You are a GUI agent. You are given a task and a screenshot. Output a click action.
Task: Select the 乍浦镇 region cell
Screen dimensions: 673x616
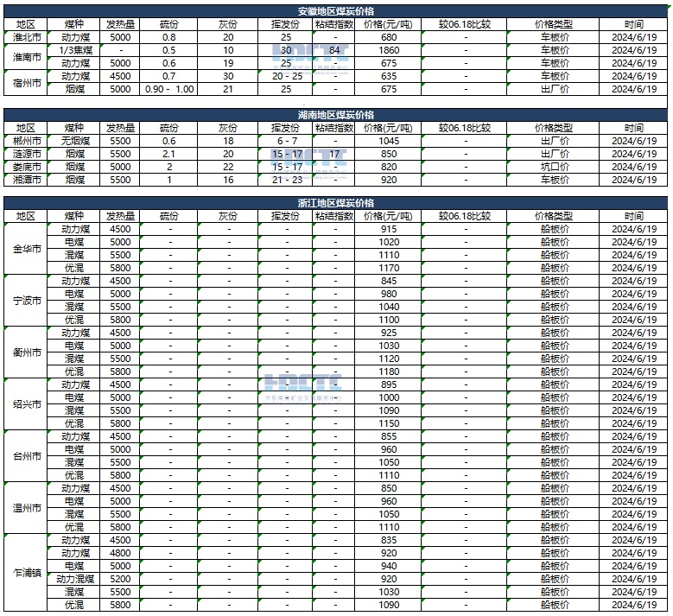tap(26, 573)
